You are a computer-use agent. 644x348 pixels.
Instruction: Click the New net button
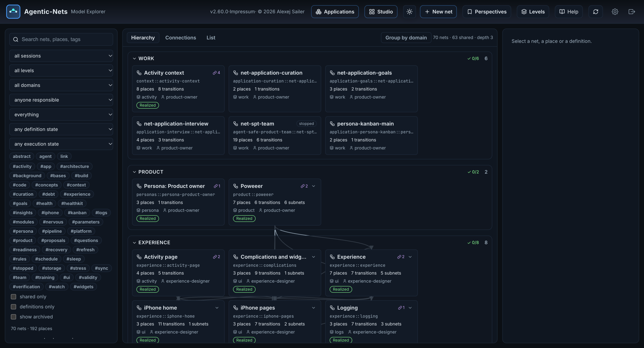[x=438, y=12]
